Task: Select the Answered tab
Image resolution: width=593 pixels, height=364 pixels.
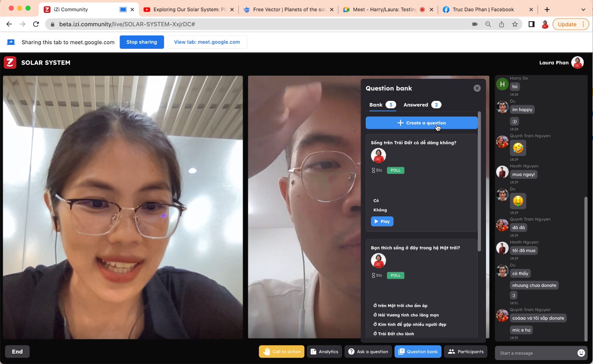Action: pyautogui.click(x=422, y=105)
